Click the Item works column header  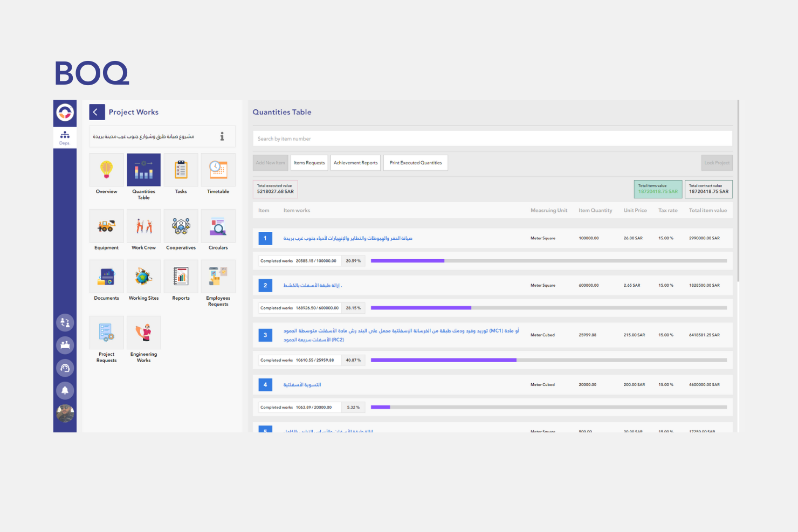pyautogui.click(x=297, y=211)
